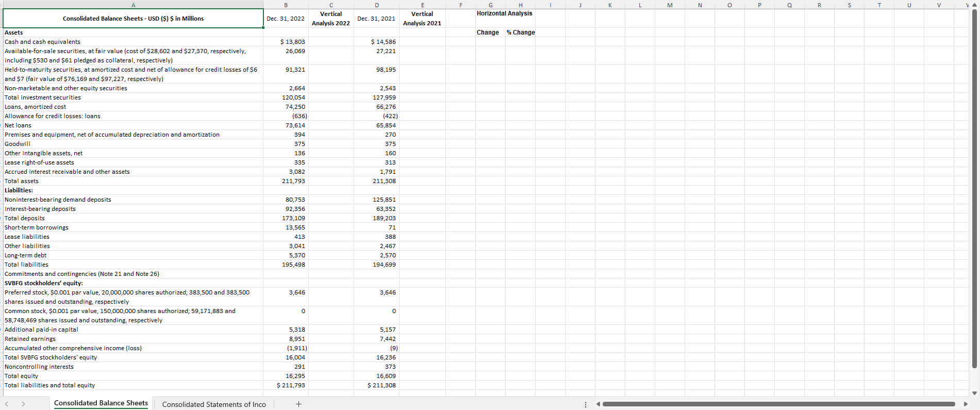Image resolution: width=980 pixels, height=410 pixels.
Task: Select Total equity 16,295 cell
Action: click(286, 376)
